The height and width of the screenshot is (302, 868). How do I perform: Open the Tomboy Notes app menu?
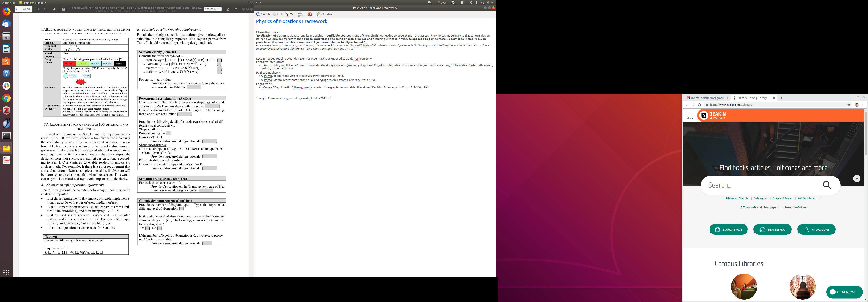click(x=33, y=2)
